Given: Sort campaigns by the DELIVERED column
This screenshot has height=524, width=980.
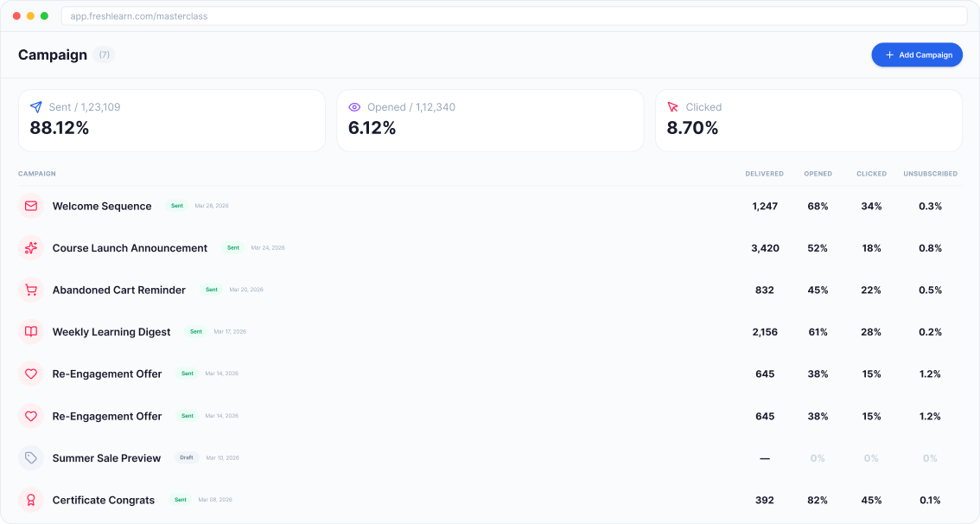Looking at the screenshot, I should [764, 174].
